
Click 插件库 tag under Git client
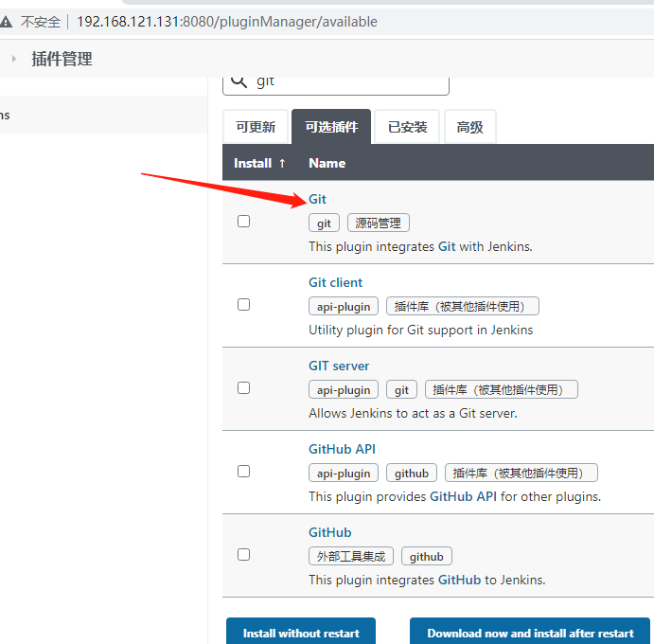tap(463, 306)
